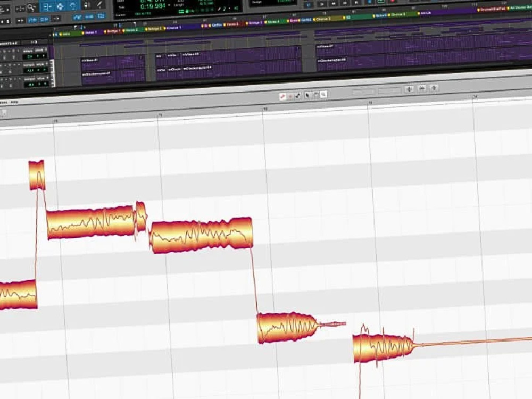532x399 pixels.
Task: Jump to the Bridge 1 marker
Action: tap(112, 31)
